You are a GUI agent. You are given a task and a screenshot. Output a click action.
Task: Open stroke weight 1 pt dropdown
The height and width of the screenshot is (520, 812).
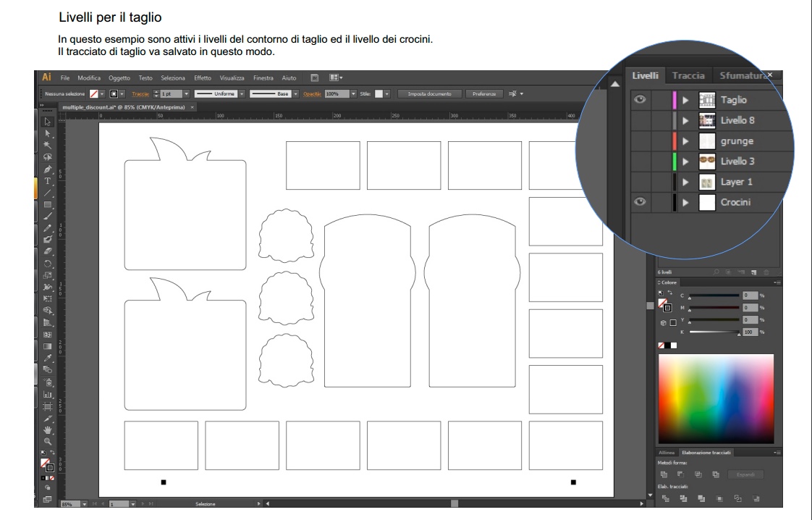[x=186, y=94]
